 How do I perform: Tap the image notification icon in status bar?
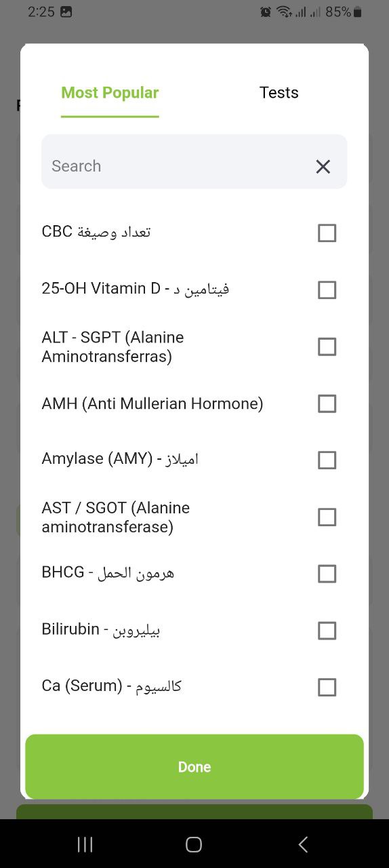pos(66,12)
